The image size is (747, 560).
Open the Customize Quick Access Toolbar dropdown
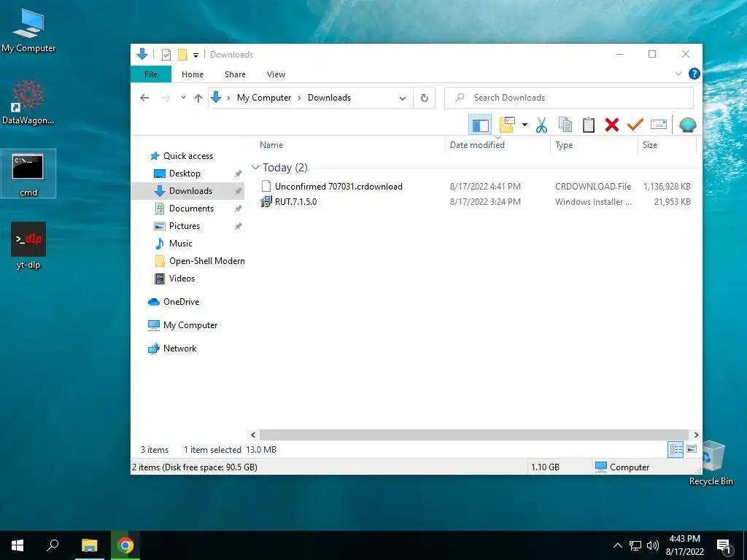196,55
